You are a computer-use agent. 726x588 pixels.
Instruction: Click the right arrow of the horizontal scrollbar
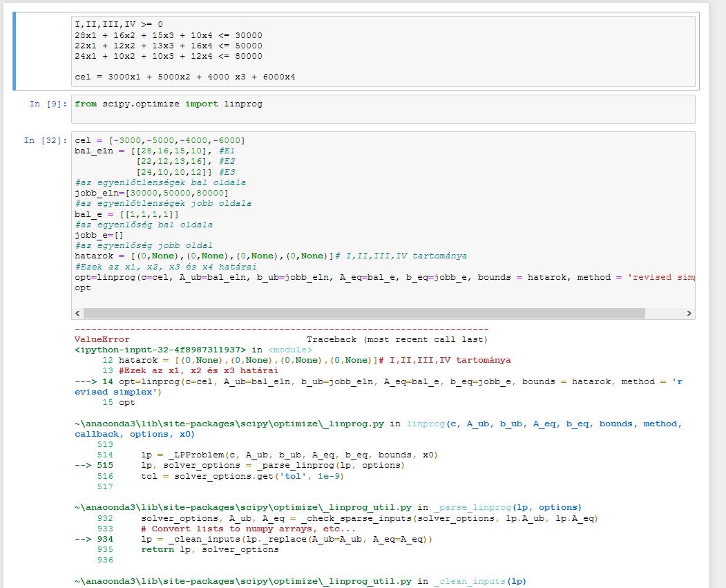689,314
